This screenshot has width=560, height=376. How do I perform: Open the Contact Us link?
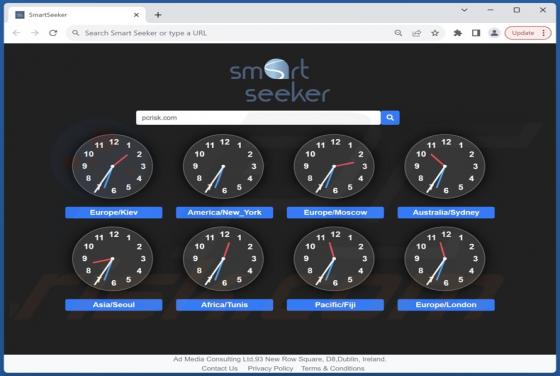(220, 368)
